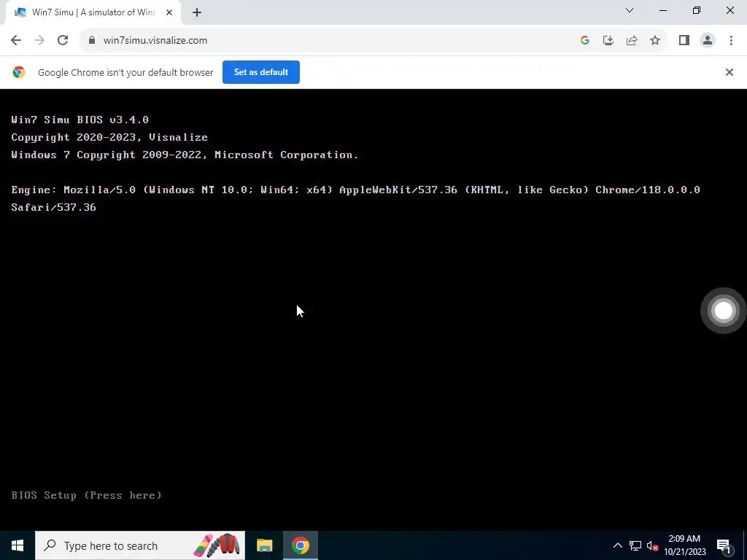Open Chrome three-dot menu

tap(731, 41)
